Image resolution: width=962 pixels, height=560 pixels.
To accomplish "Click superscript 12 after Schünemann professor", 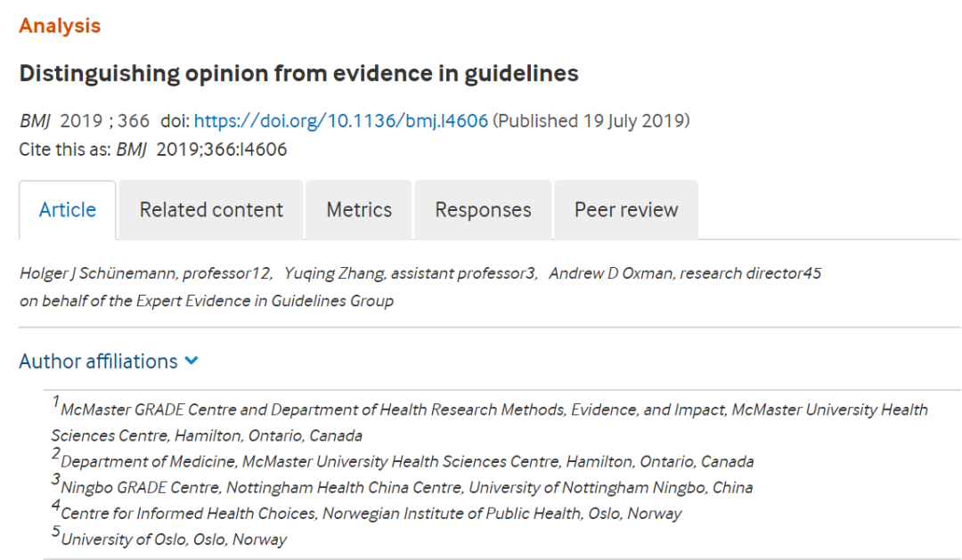I will click(x=262, y=273).
